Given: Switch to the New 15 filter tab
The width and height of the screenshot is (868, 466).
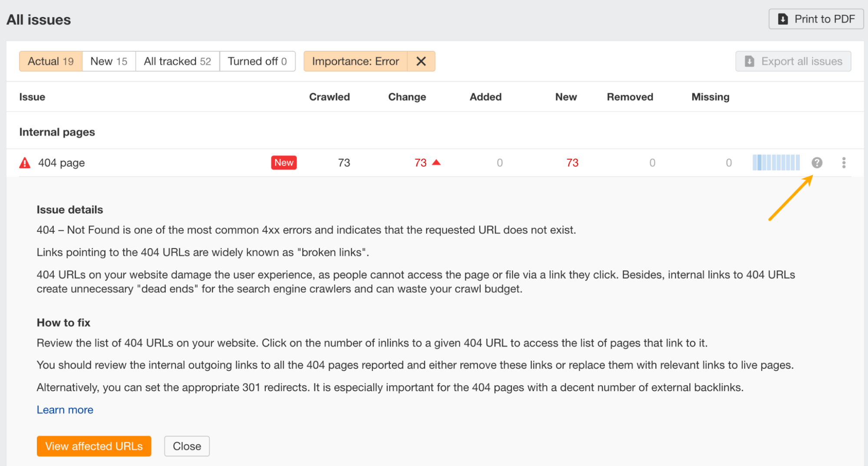Looking at the screenshot, I should point(108,61).
